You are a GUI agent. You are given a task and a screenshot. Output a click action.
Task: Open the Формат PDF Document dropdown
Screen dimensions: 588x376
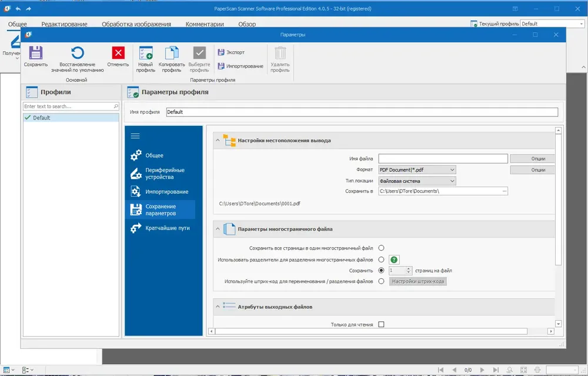click(x=417, y=169)
